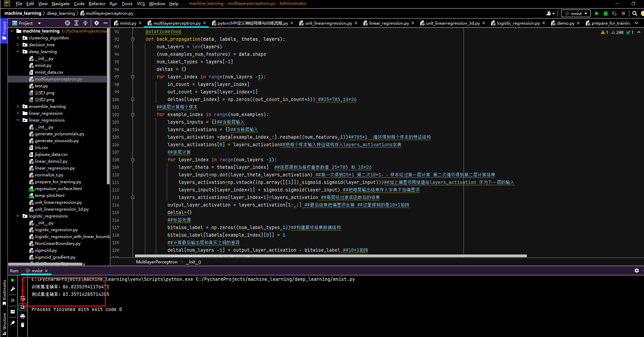Run the mnist configuration with green play button
The width and height of the screenshot is (644, 337).
(x=597, y=13)
